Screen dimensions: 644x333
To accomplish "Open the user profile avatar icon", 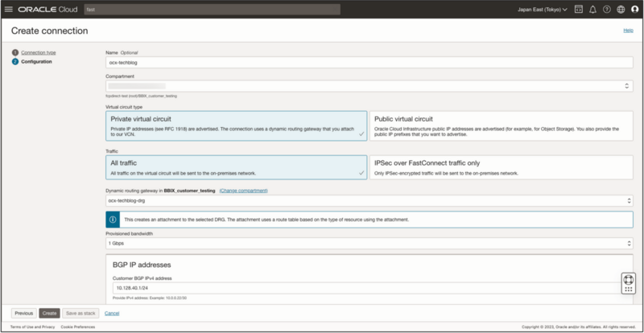I will pyautogui.click(x=634, y=10).
